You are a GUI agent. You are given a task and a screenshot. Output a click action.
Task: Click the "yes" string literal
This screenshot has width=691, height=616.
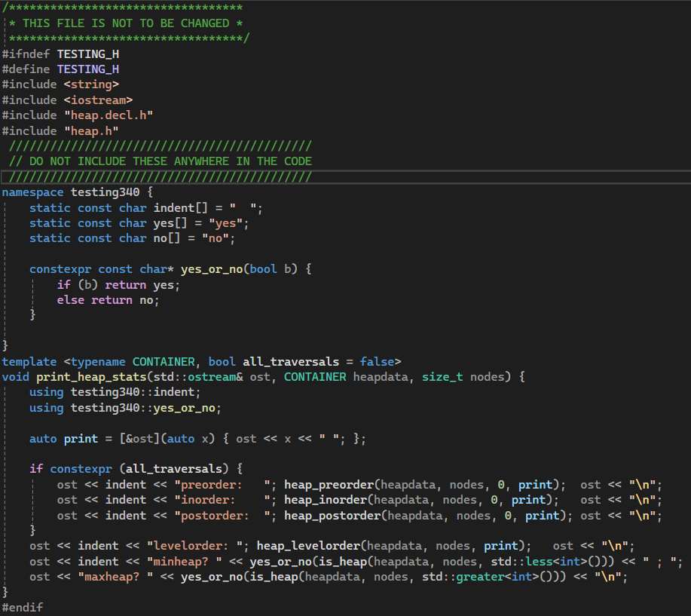tap(225, 223)
